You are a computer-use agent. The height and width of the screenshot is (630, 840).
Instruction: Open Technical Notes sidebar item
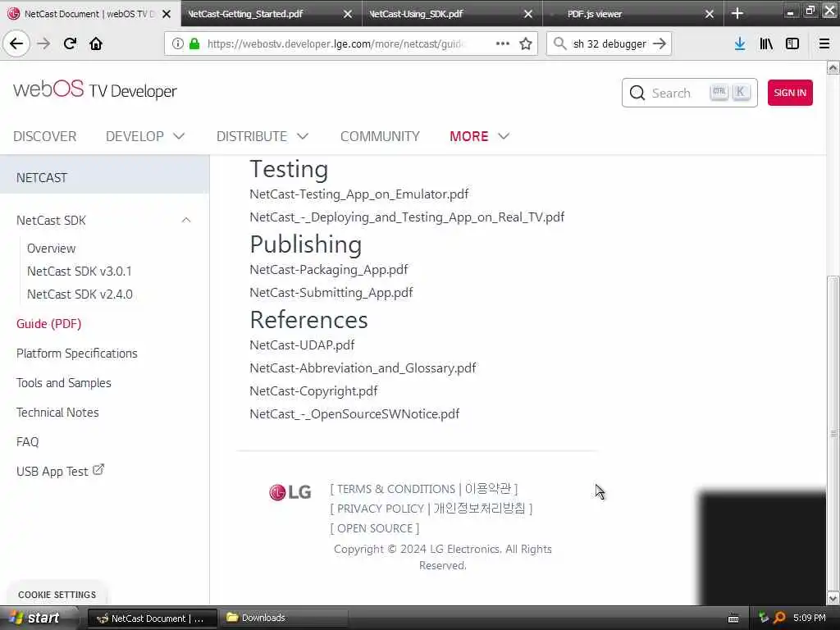[57, 413]
